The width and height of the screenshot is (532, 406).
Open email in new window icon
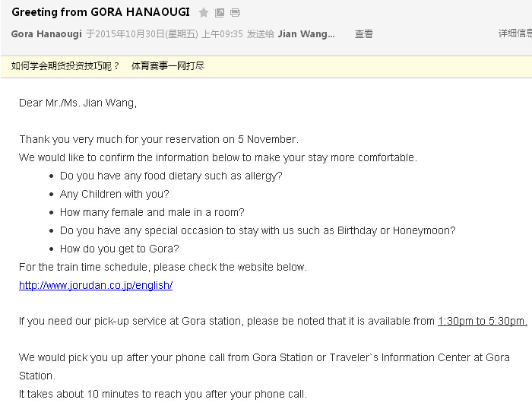(220, 13)
